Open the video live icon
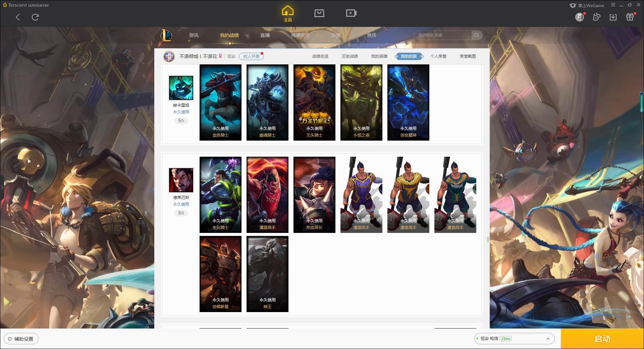 tap(351, 13)
